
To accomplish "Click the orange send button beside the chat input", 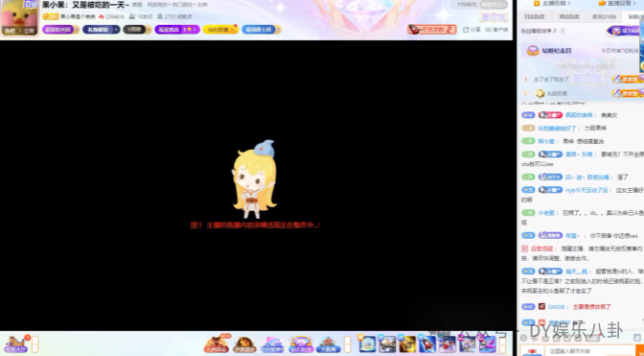I will (639, 350).
